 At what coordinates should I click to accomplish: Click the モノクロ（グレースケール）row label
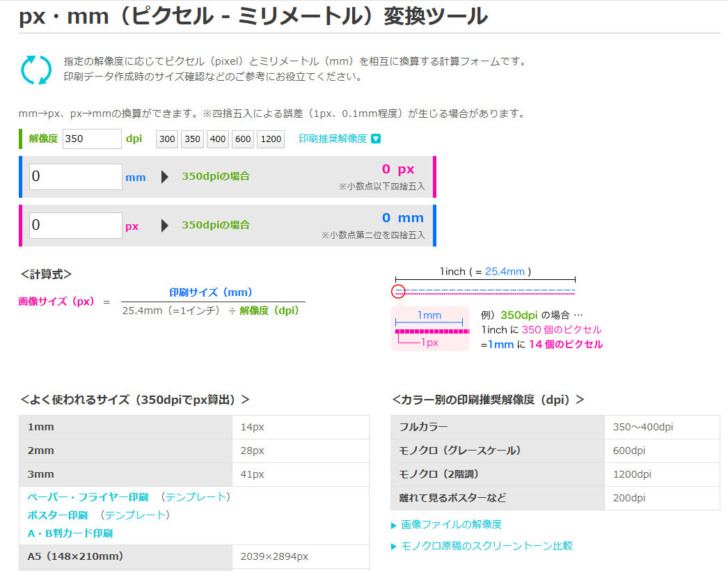[x=498, y=451]
